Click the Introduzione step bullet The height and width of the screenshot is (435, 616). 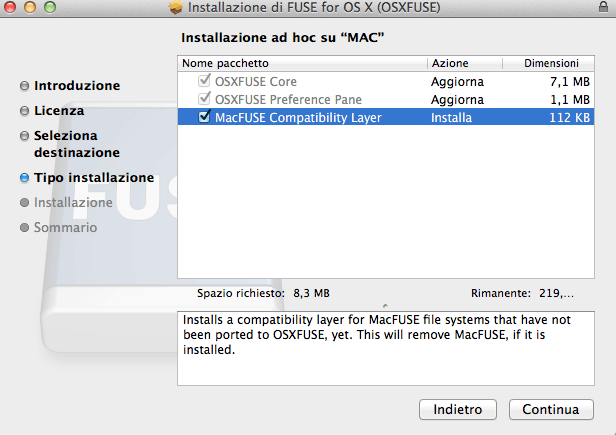(24, 86)
